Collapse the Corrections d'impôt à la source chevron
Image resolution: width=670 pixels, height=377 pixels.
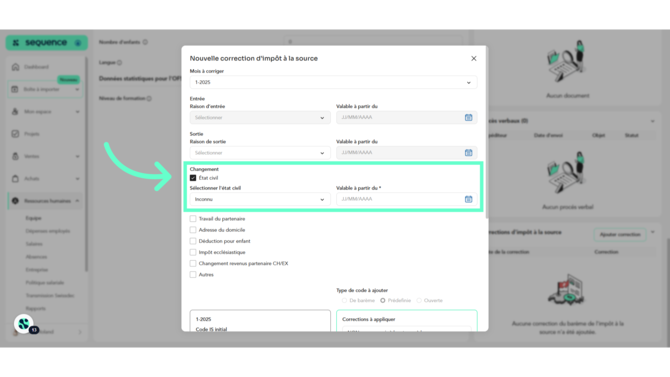coord(652,232)
